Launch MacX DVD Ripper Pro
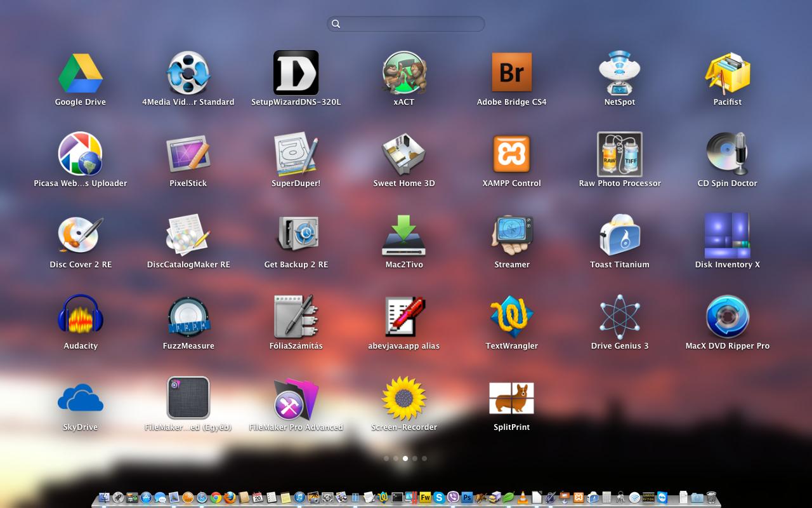This screenshot has width=812, height=508. 728,316
